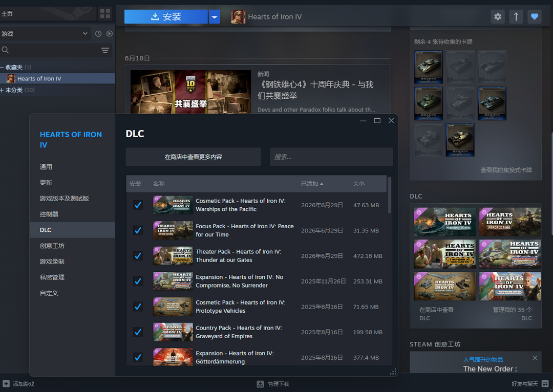Click the DLC list vertical scrollbar
Viewport: 553px width, 392px height.
point(389,195)
